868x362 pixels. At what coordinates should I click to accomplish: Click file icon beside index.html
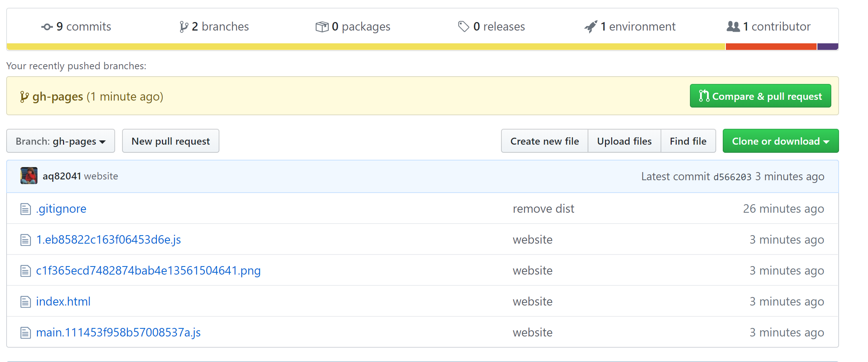click(x=25, y=302)
